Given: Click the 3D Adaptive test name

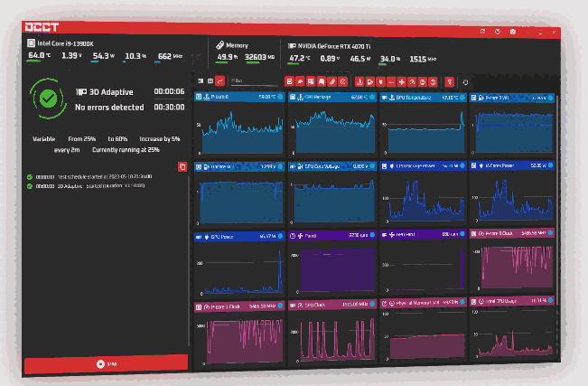Looking at the screenshot, I should point(111,92).
